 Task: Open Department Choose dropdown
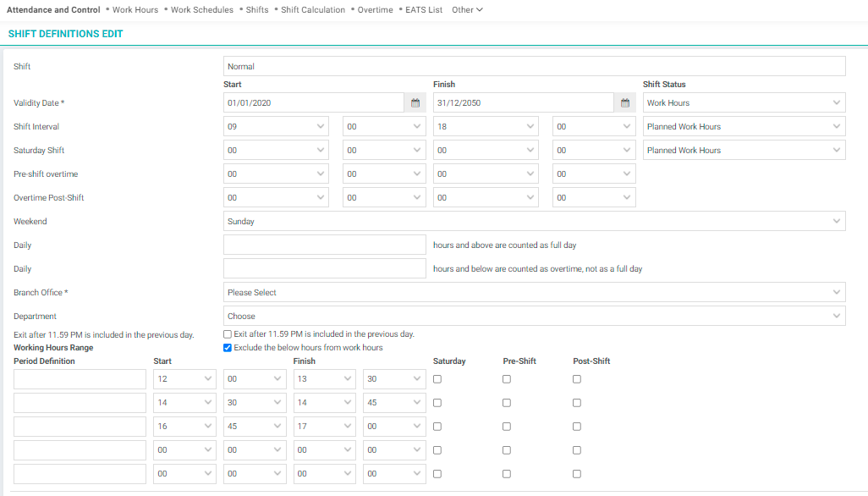[534, 316]
